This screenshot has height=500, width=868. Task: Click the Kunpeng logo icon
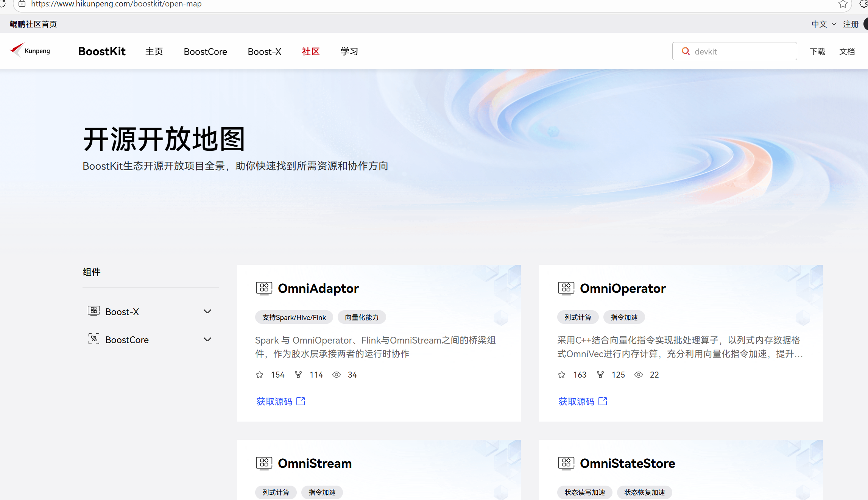point(17,50)
